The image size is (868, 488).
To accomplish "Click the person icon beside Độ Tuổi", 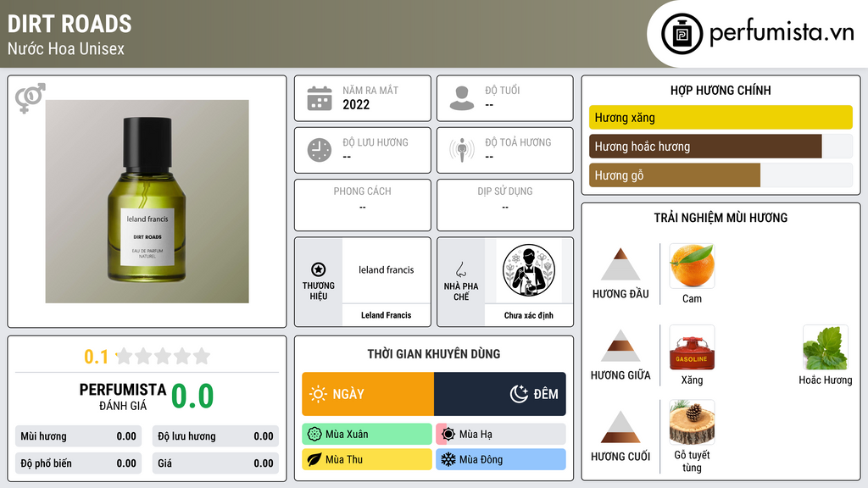I will [x=462, y=98].
